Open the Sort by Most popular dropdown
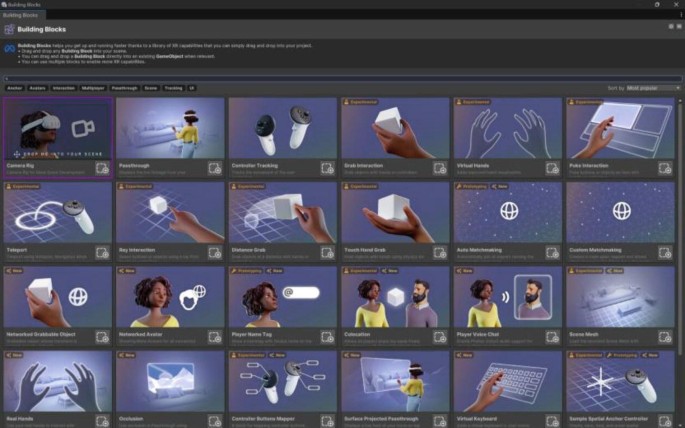Screen dimensions: 685x428 (x=651, y=88)
